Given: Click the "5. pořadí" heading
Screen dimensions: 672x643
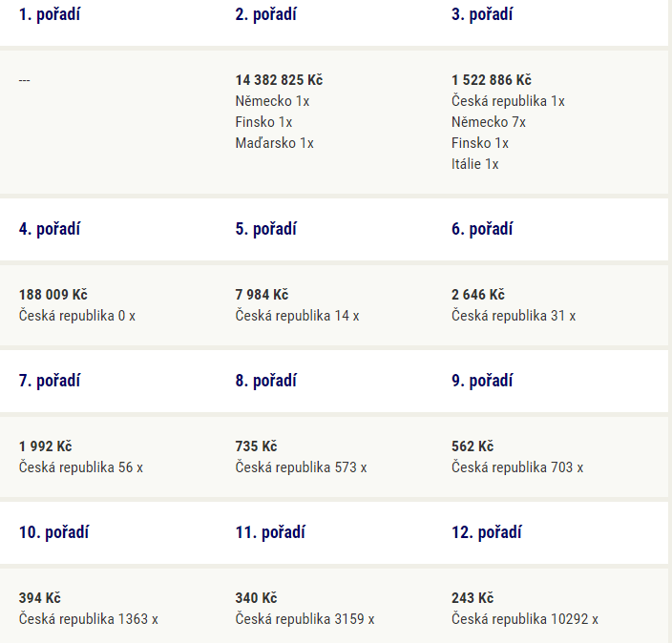Looking at the screenshot, I should pos(265,230).
